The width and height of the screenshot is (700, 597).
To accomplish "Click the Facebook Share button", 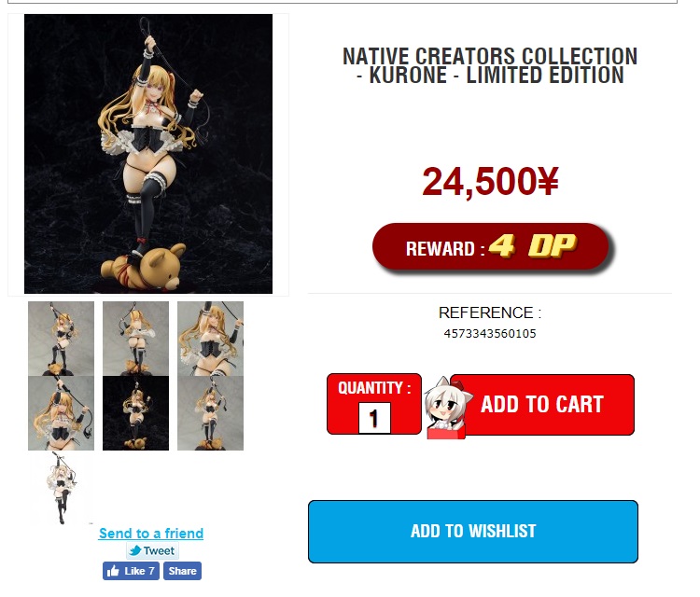I will pos(182,571).
